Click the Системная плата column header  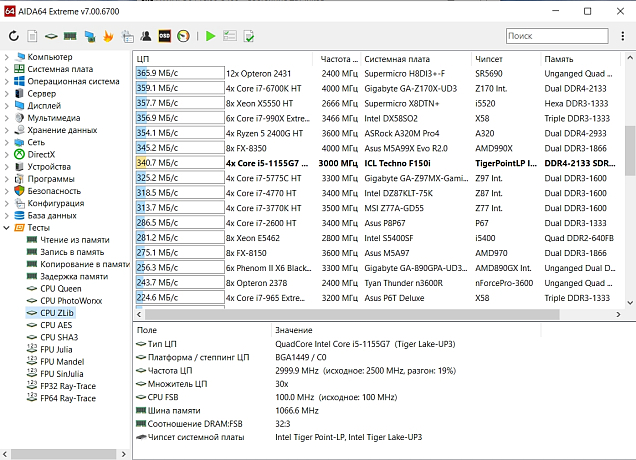tap(396, 59)
